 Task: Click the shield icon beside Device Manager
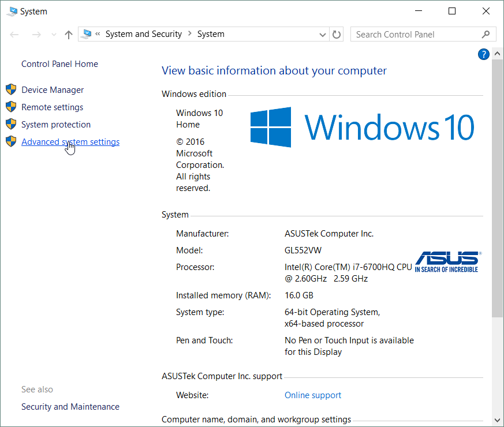pos(11,89)
